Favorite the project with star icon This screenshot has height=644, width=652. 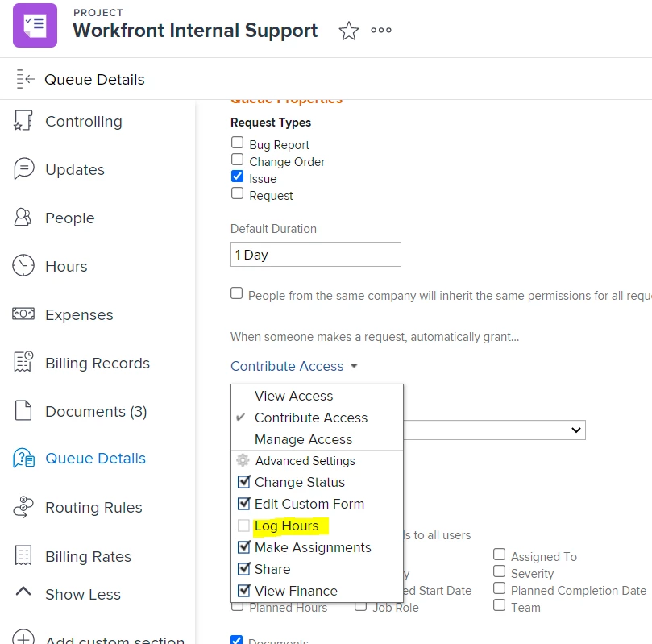pos(348,31)
